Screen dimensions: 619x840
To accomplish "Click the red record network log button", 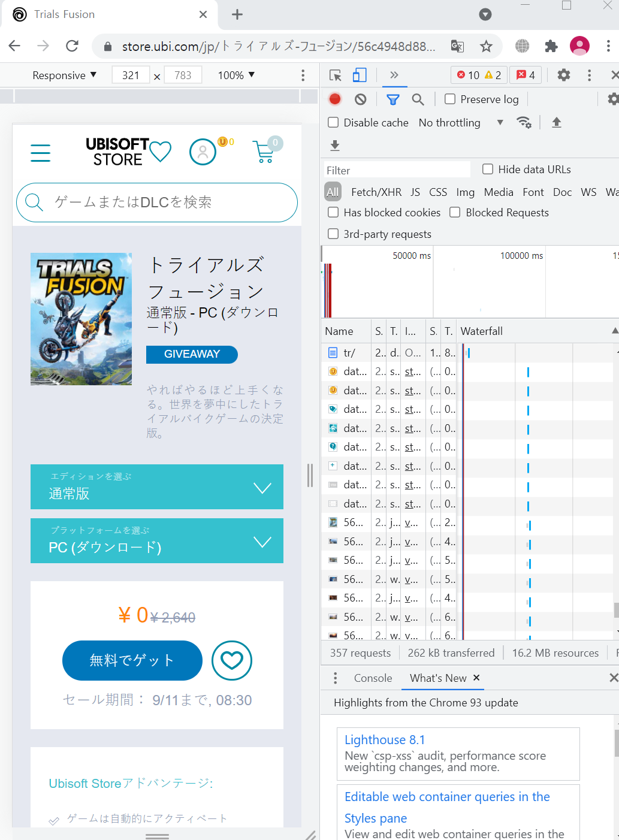I will coord(335,99).
